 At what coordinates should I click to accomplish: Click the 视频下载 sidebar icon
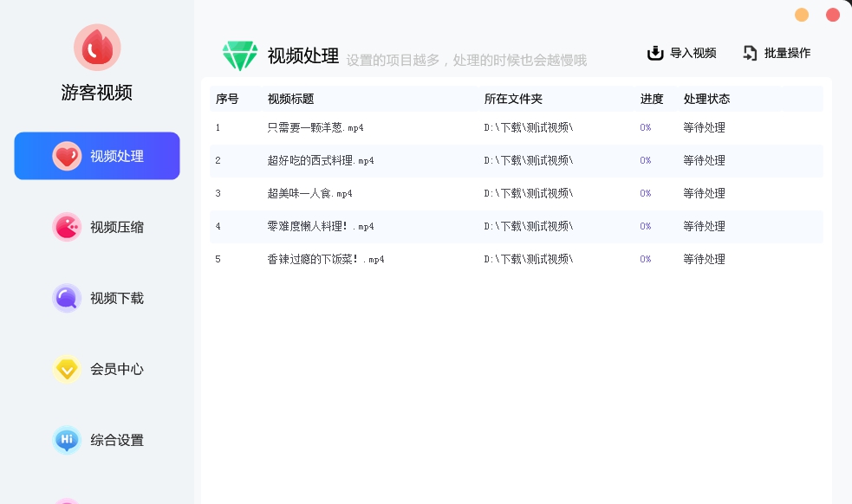pyautogui.click(x=67, y=298)
